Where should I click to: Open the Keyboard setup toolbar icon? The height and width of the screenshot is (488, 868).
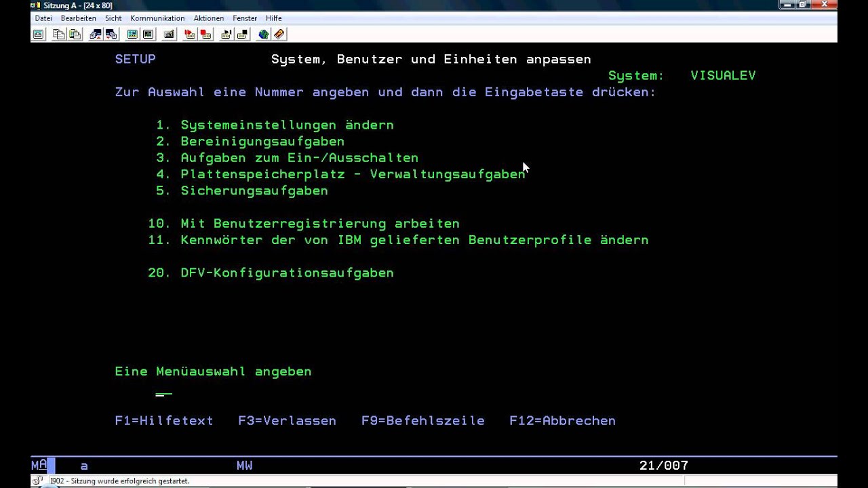click(169, 34)
